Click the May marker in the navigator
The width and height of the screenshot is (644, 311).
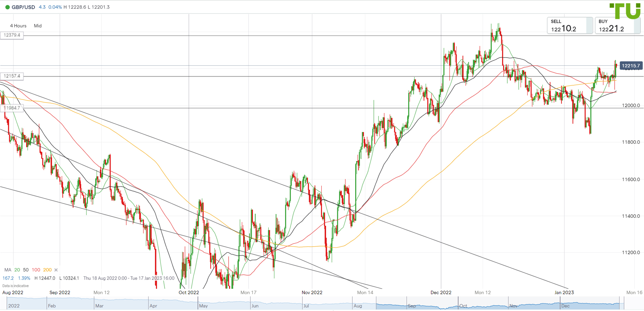(204, 306)
